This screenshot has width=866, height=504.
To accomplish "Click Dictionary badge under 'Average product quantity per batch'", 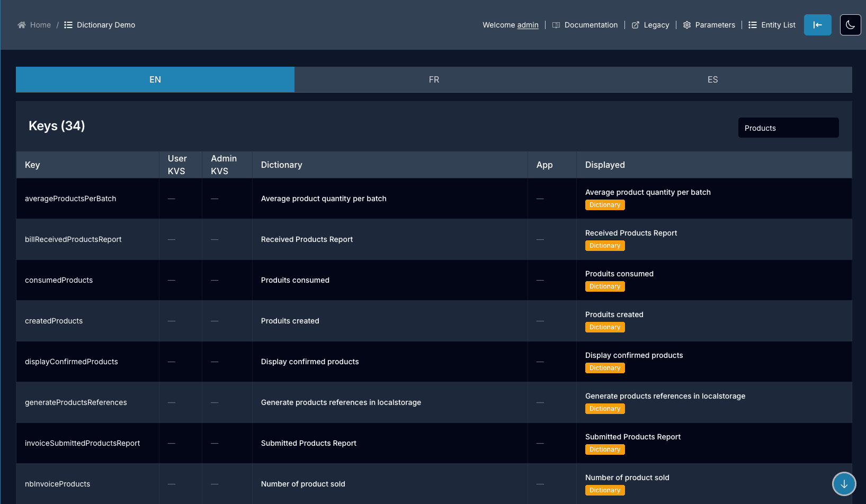I will pos(605,205).
